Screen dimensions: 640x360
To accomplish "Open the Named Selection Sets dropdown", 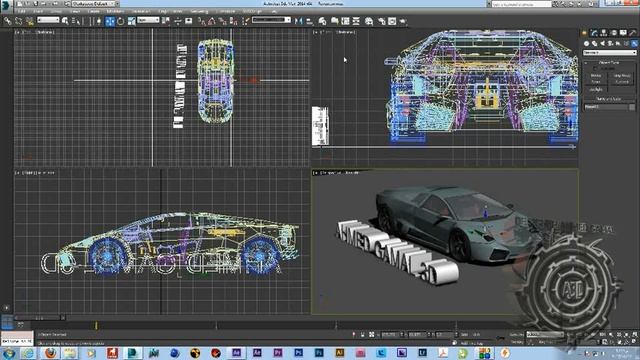I will point(271,20).
